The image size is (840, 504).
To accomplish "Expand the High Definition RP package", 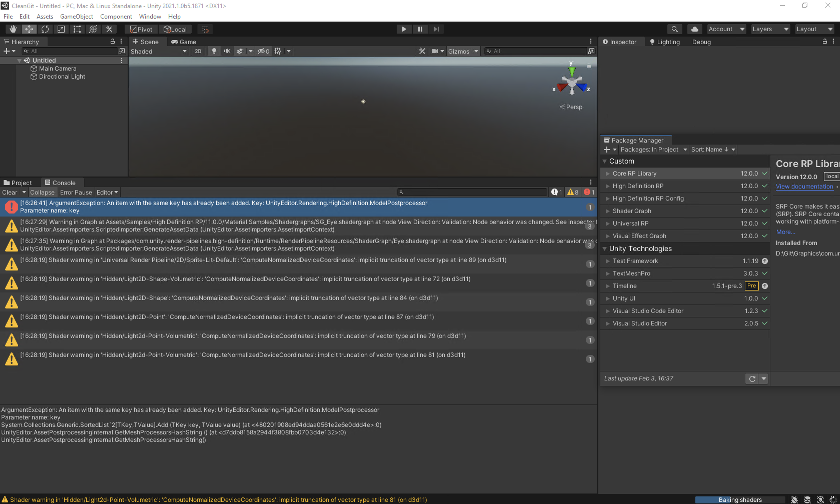I will (607, 186).
